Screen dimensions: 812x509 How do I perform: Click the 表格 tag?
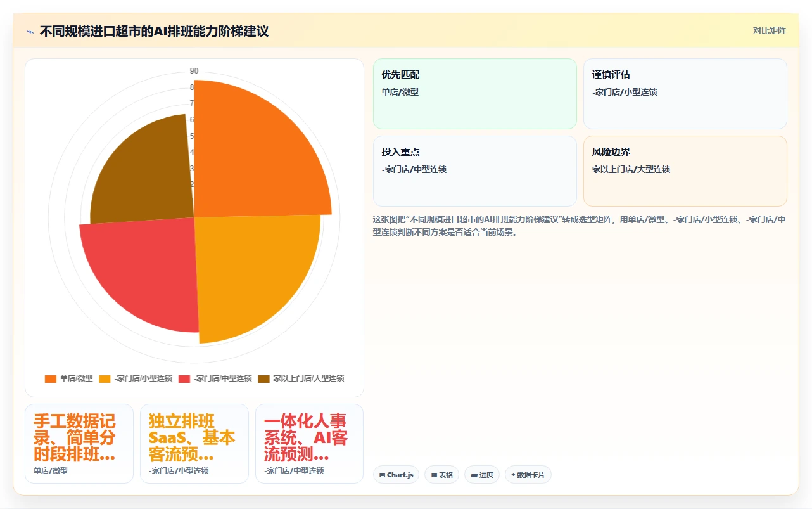pos(441,475)
